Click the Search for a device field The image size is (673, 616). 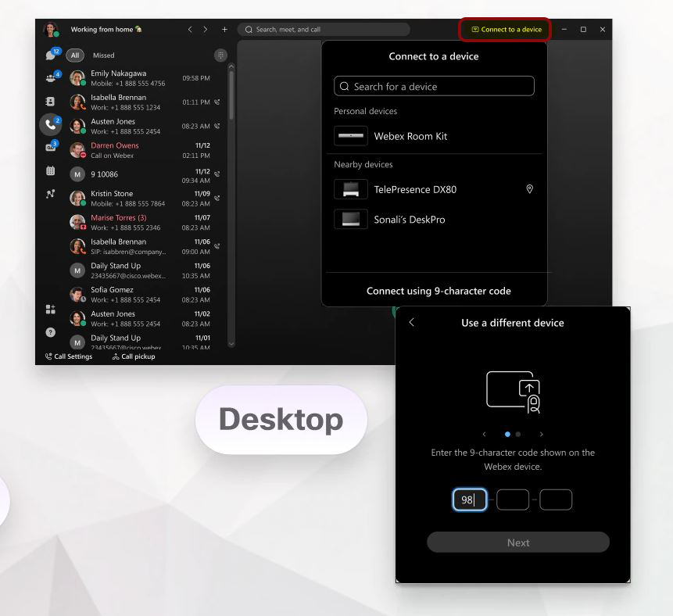click(434, 86)
